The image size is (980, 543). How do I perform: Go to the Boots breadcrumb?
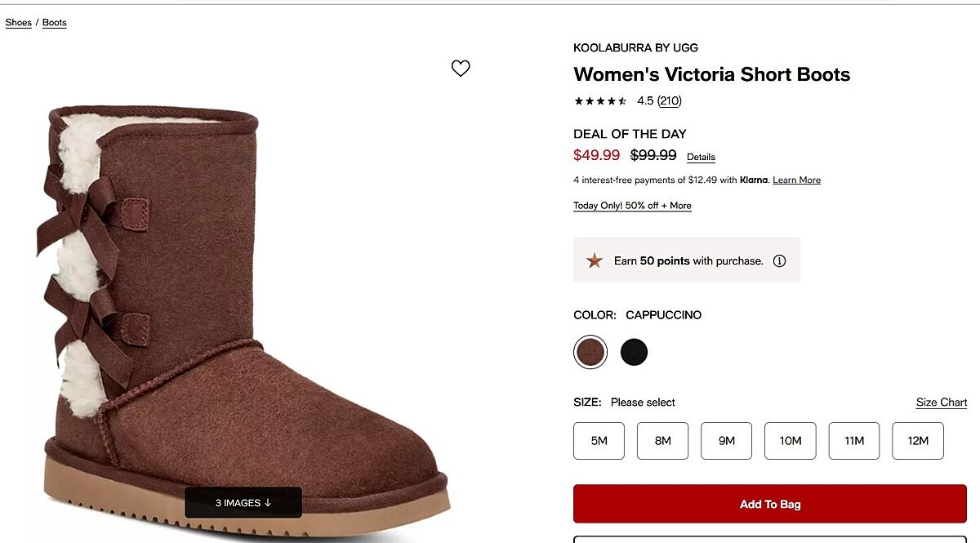click(55, 23)
